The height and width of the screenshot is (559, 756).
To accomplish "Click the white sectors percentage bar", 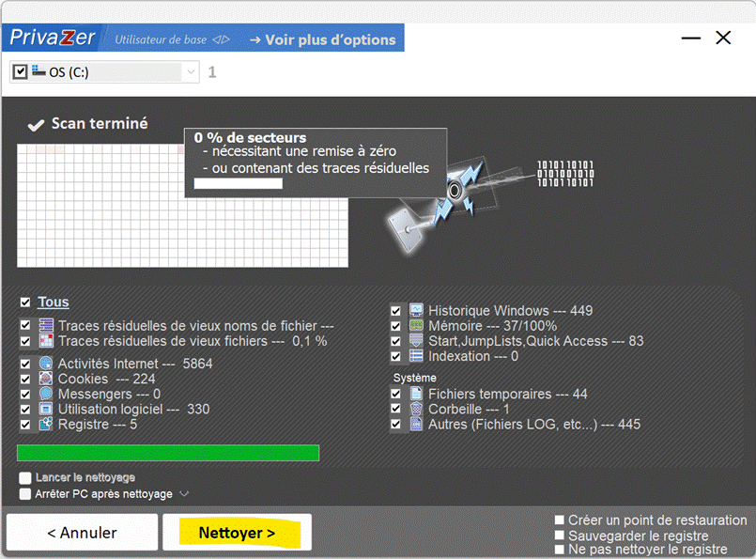I will (x=239, y=183).
